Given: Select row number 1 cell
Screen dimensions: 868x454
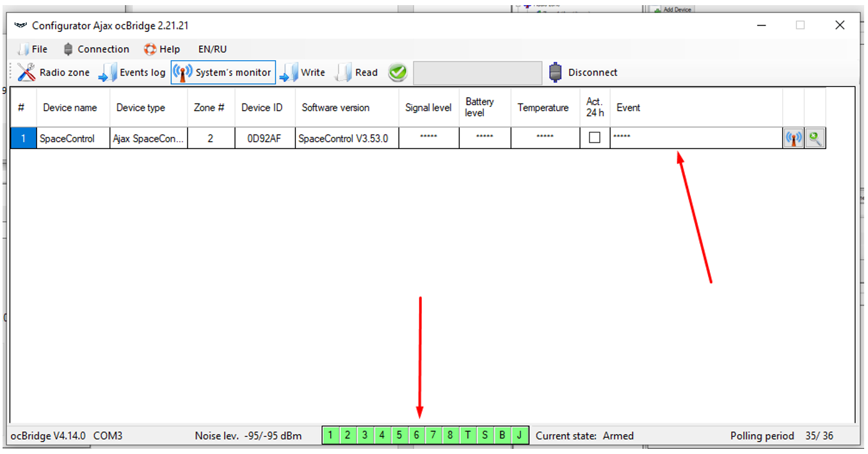Looking at the screenshot, I should click(24, 138).
